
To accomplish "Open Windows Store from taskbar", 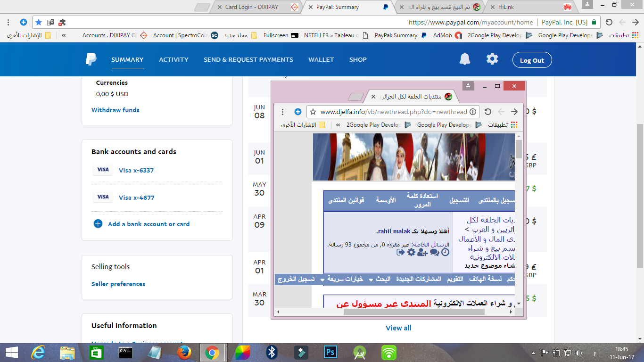I will (x=96, y=353).
